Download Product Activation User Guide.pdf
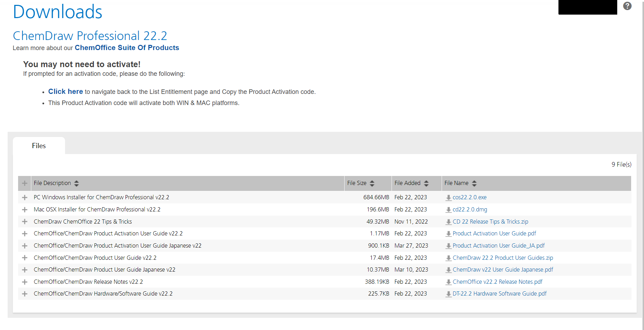The image size is (644, 330). pyautogui.click(x=494, y=233)
